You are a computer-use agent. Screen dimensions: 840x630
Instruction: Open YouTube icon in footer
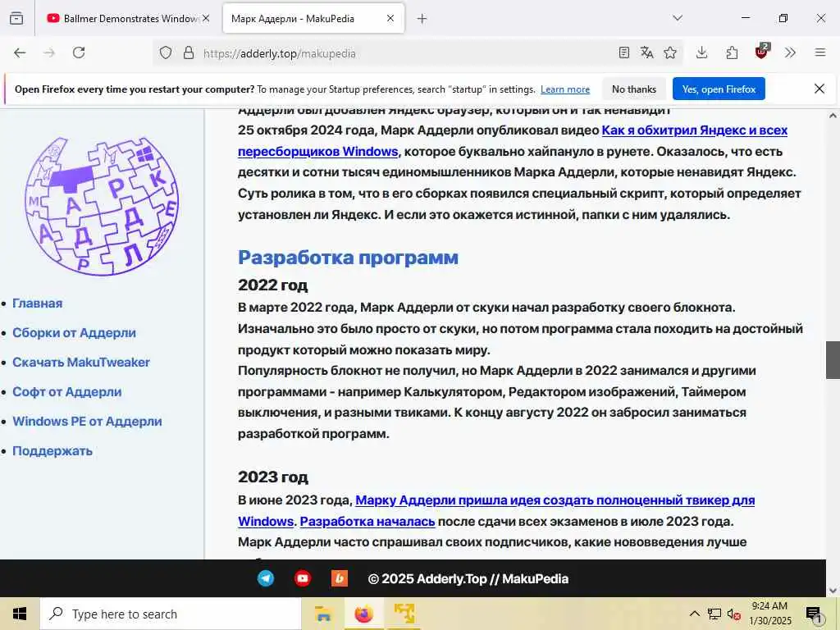(x=303, y=578)
